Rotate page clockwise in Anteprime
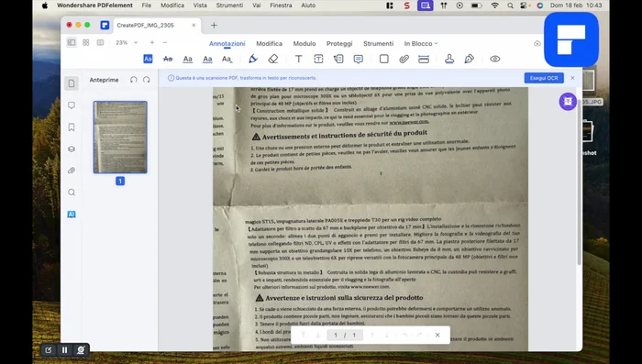The width and height of the screenshot is (642, 364). coord(147,80)
